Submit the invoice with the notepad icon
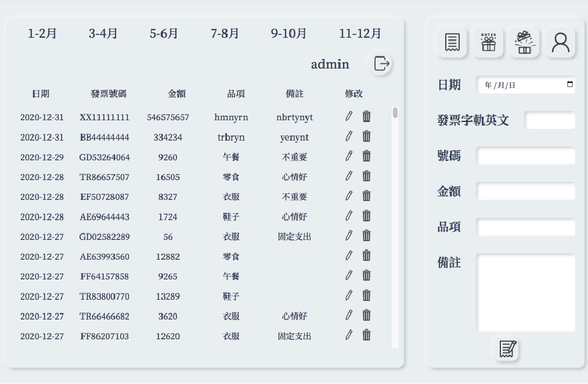Screen dimensions: 588x384 [507, 349]
